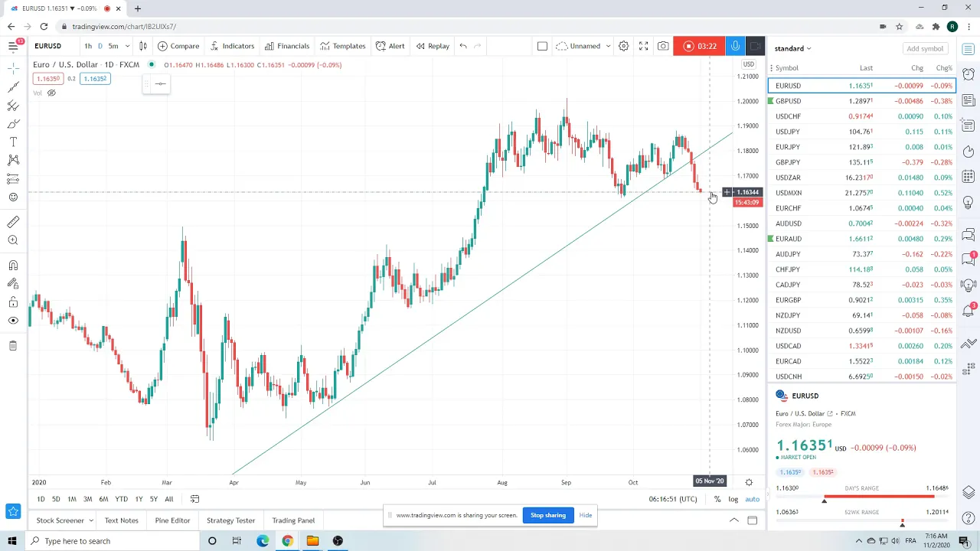Maximize the bottom panel
This screenshot has height=551, width=980.
click(x=752, y=520)
